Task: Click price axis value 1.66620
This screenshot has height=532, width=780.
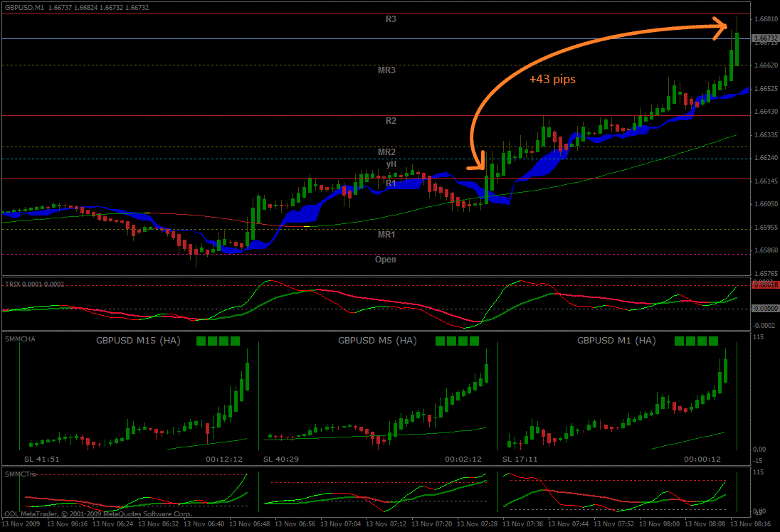Action: (766, 65)
